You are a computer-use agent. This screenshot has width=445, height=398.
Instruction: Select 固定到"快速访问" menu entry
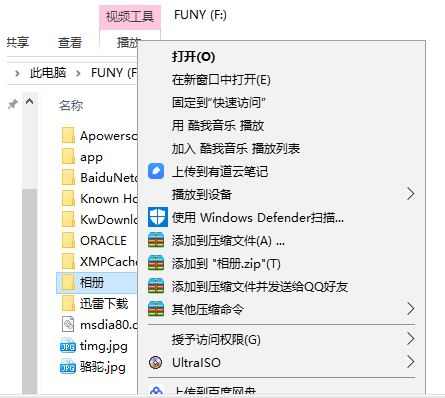219,103
